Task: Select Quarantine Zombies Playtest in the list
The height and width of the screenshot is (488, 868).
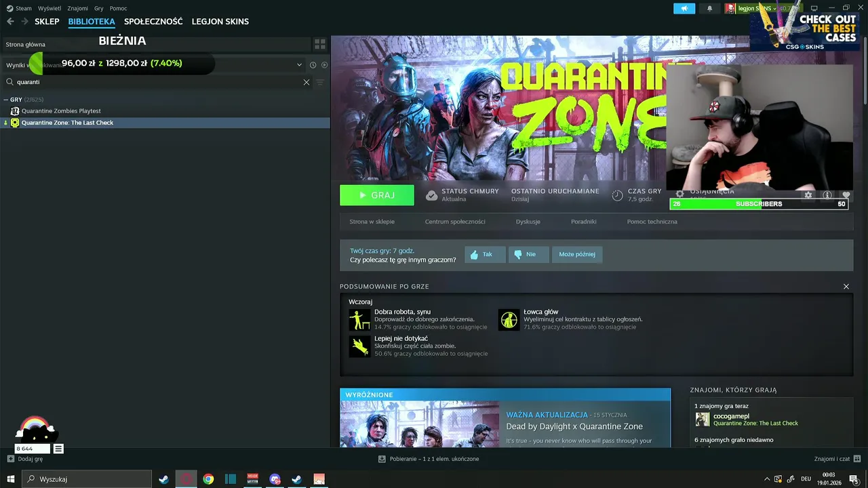Action: [61, 111]
